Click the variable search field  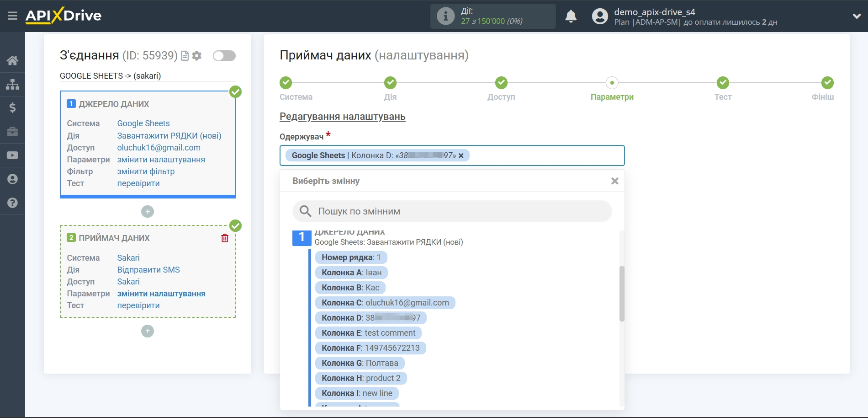point(452,211)
